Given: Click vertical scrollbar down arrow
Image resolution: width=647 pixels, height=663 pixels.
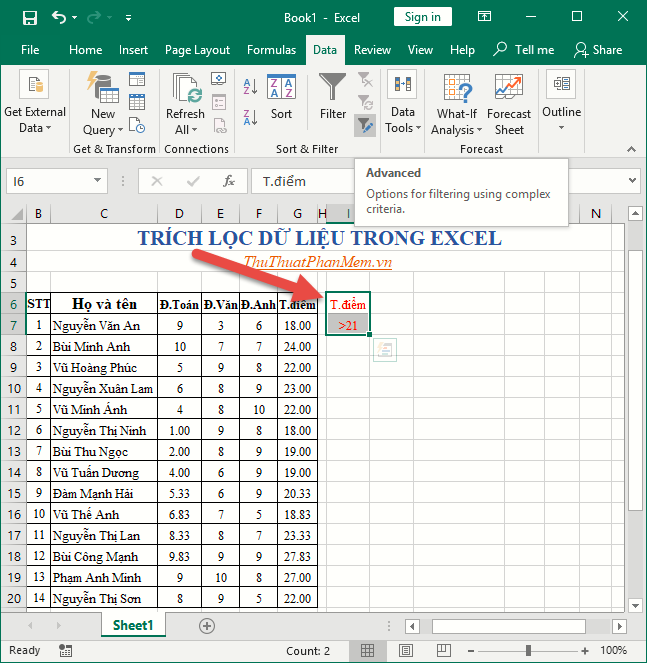Looking at the screenshot, I should [x=635, y=605].
